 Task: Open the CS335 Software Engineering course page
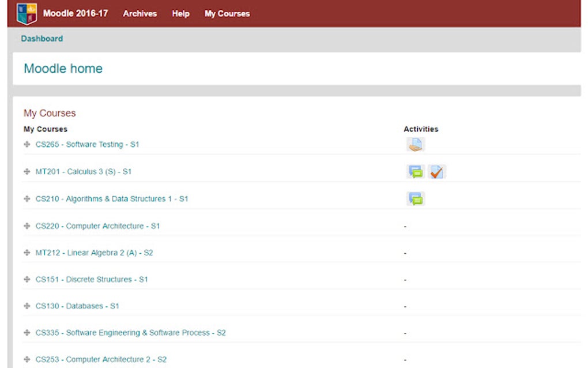coord(131,333)
